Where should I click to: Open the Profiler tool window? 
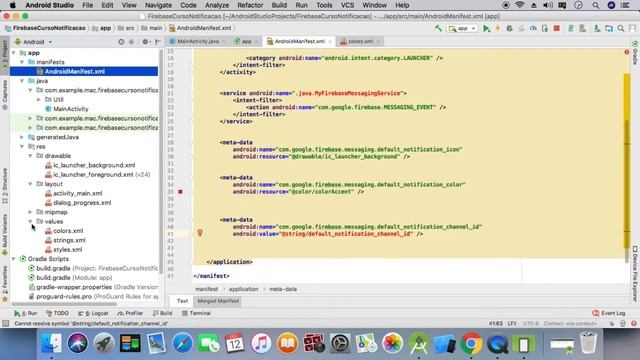130,313
